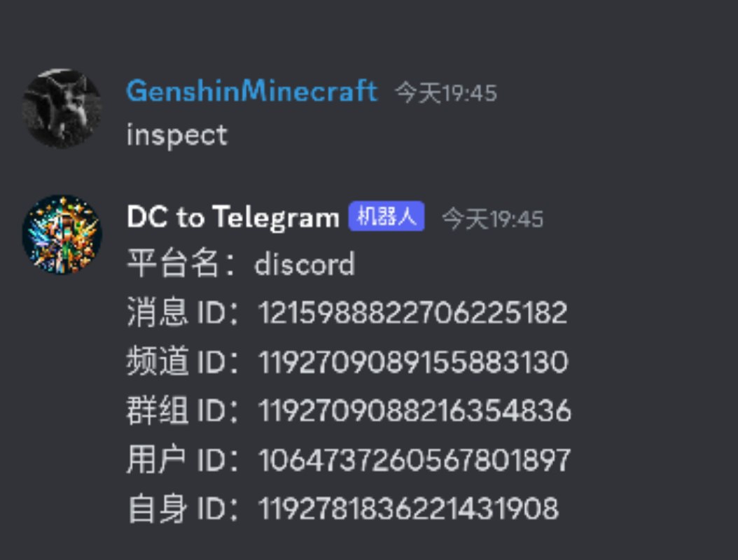Click the GenshinMinecraft username
The width and height of the screenshot is (738, 560).
252,91
